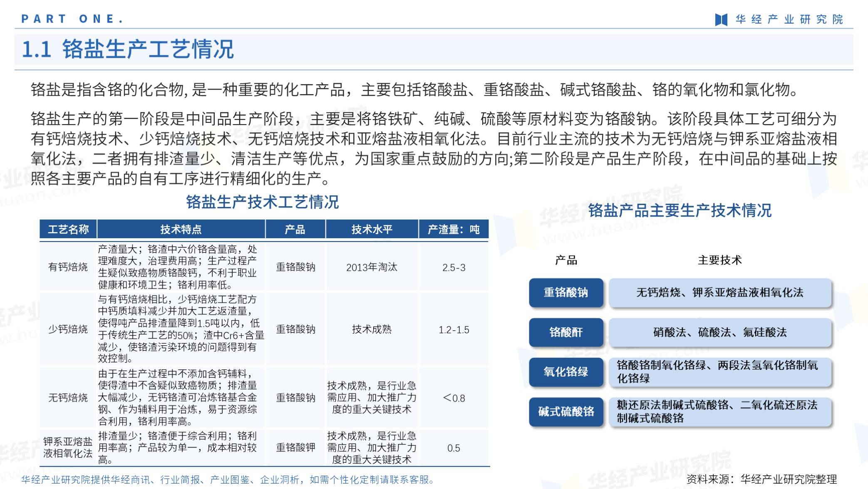Click the 技术成熟 cell in 少钙焙烧 row
This screenshot has width=868, height=489.
point(372,329)
